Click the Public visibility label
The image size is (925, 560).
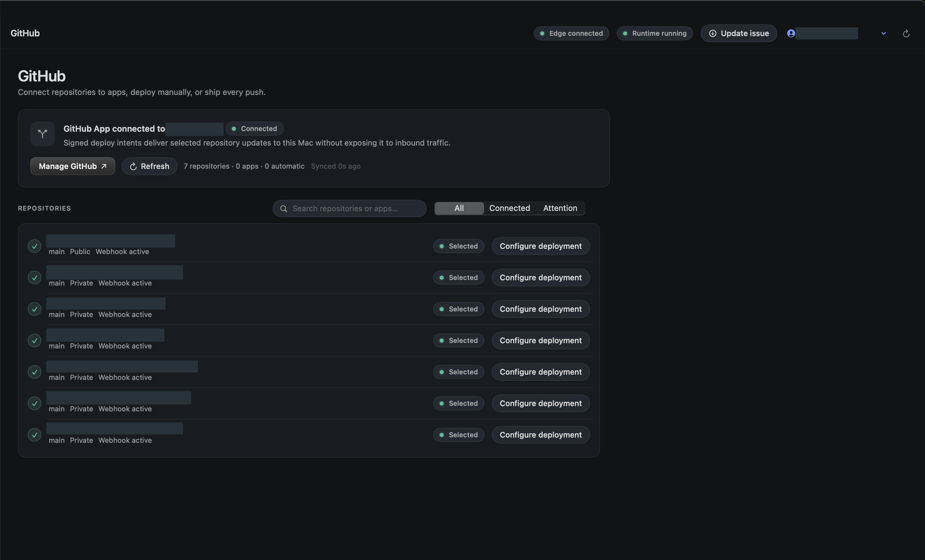tap(80, 252)
